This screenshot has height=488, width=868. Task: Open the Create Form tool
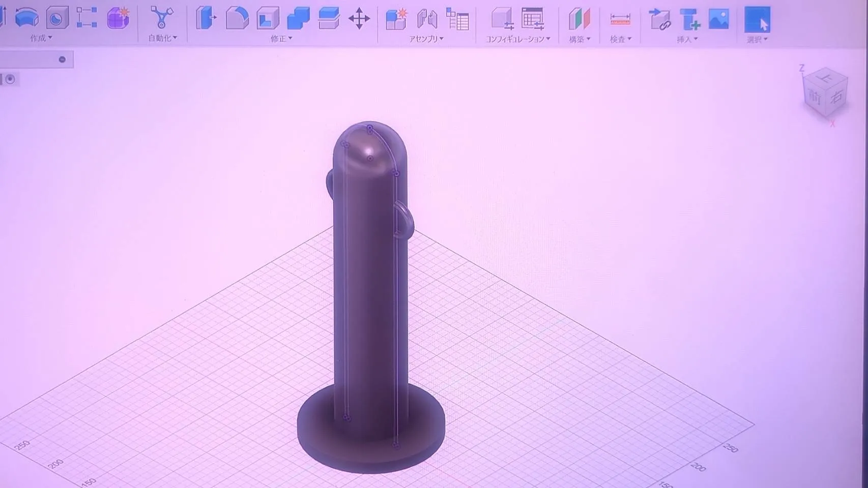(x=118, y=18)
